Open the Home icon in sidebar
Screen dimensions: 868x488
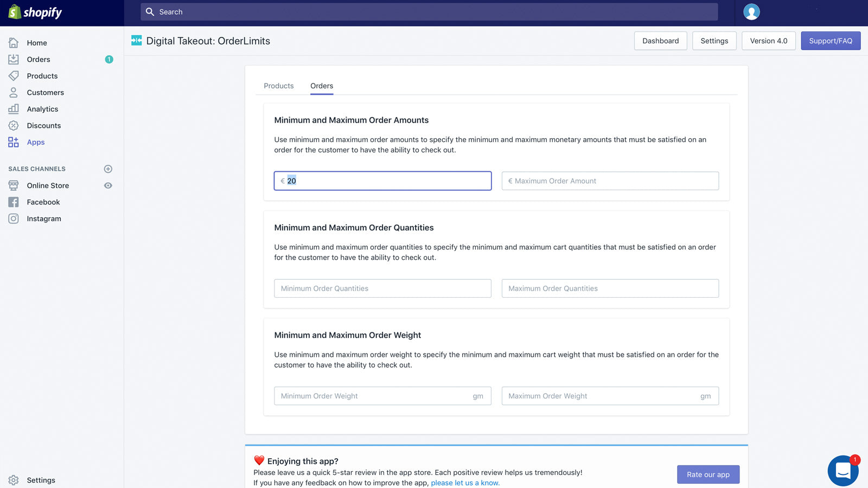(x=14, y=43)
